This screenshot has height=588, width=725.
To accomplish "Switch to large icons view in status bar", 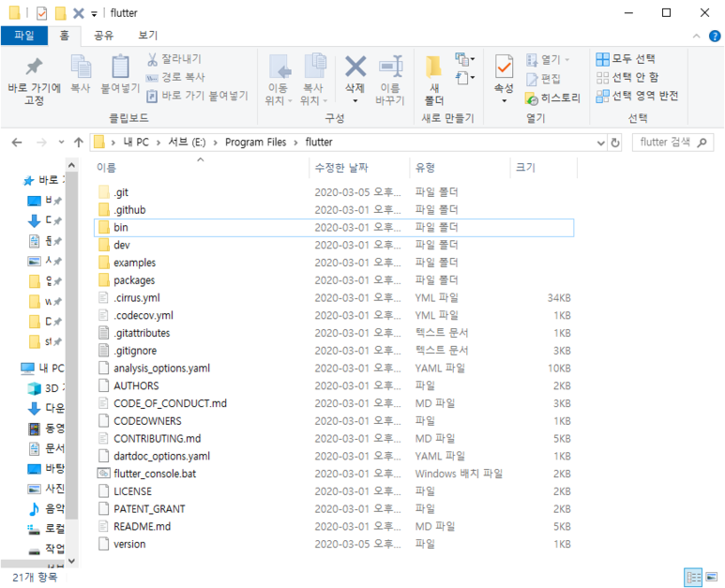I will (x=712, y=577).
